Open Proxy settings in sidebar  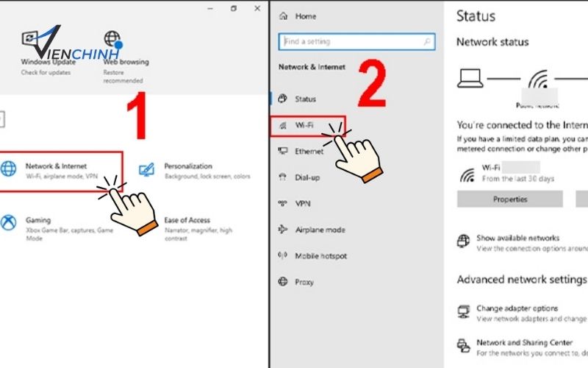[295, 282]
